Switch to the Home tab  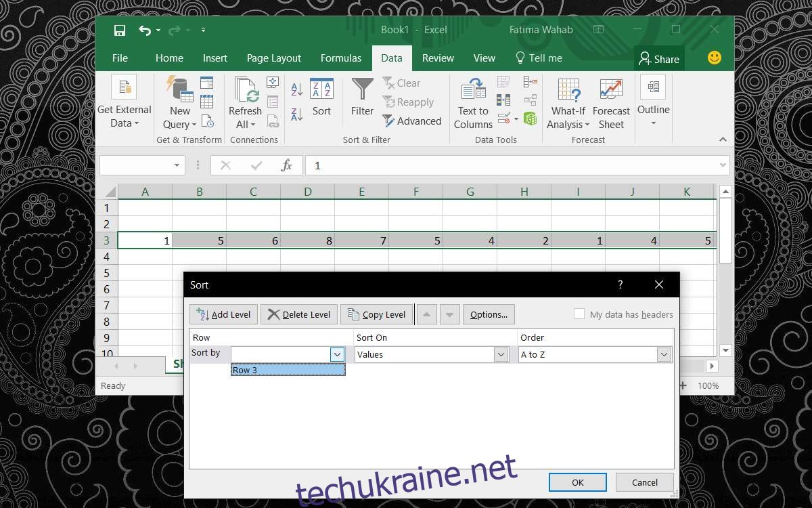pos(169,58)
